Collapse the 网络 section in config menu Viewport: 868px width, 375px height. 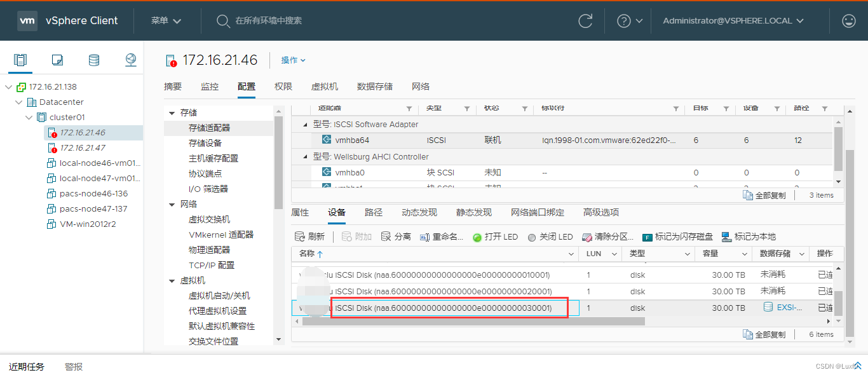(171, 204)
